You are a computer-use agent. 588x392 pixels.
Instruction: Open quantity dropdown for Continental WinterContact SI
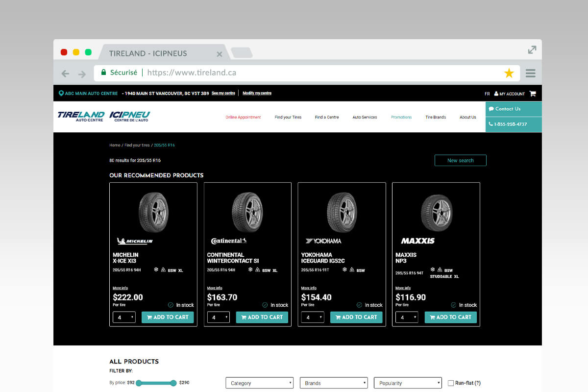(219, 317)
